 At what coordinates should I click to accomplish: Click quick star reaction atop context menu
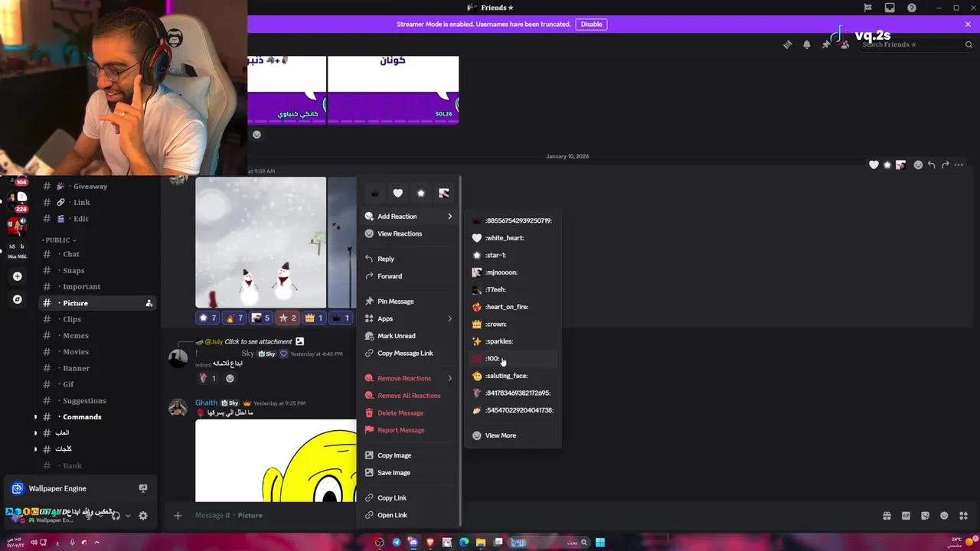coord(420,193)
